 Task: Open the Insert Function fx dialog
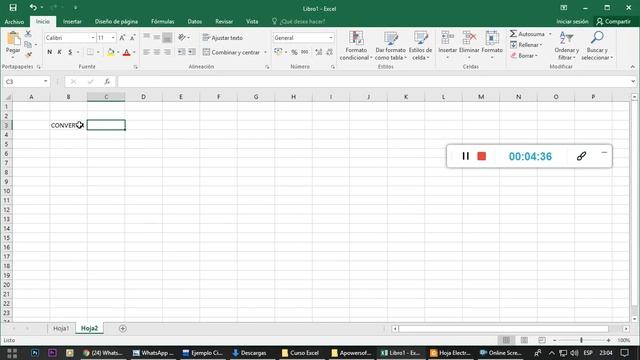107,82
